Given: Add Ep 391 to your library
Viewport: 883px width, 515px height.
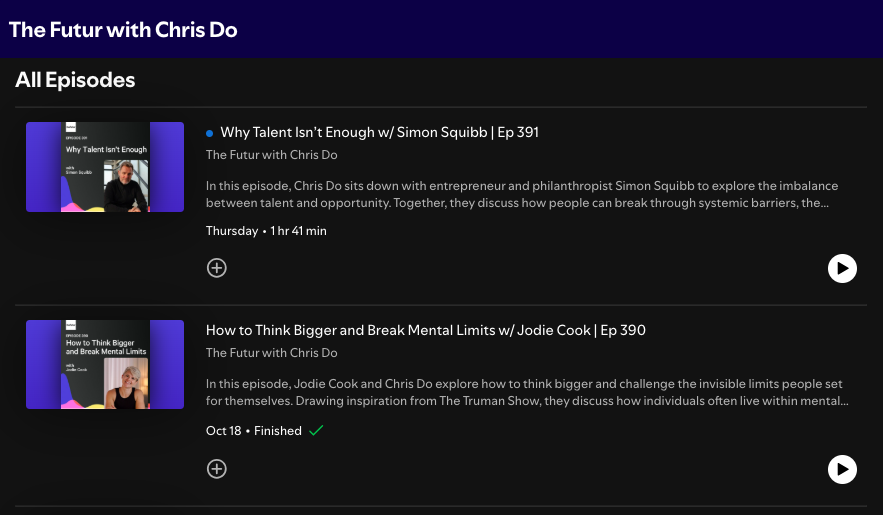Looking at the screenshot, I should point(217,268).
